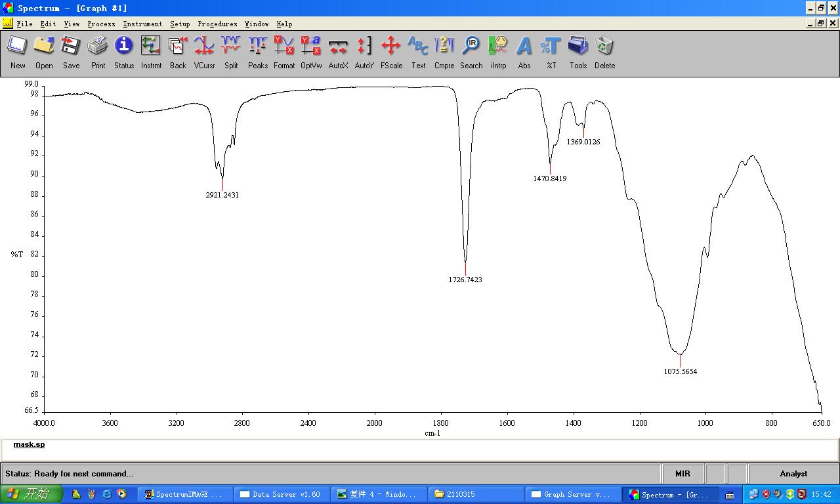Activate the VCursr vertical cursor tool
Image resolution: width=840 pixels, height=504 pixels.
(x=204, y=52)
